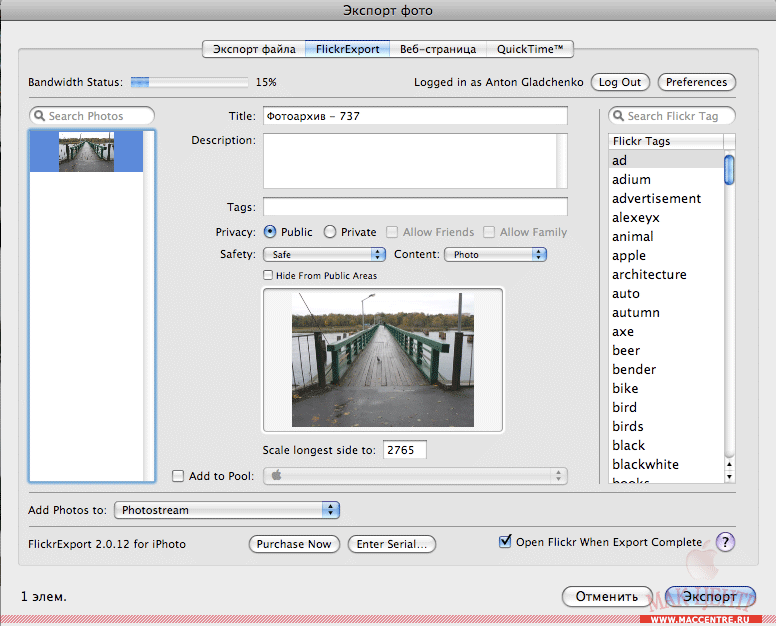This screenshot has height=626, width=776.
Task: Click the magnifier icon in Search Flickr Tag
Action: tap(618, 116)
